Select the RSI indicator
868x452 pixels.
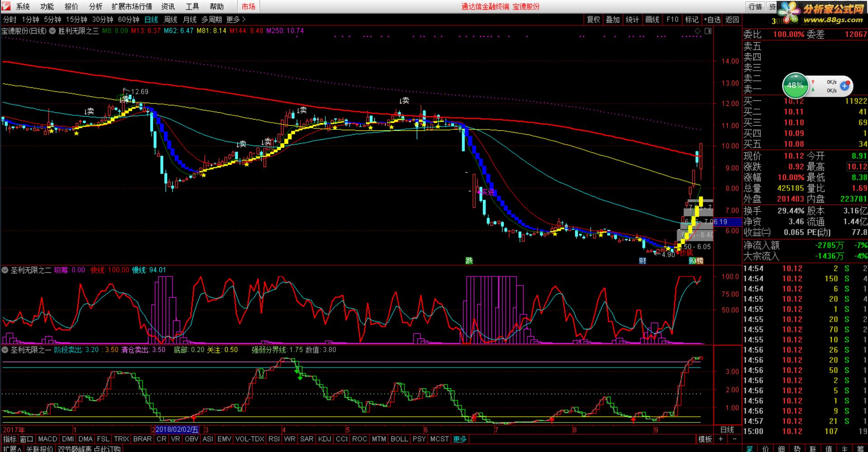pyautogui.click(x=274, y=439)
